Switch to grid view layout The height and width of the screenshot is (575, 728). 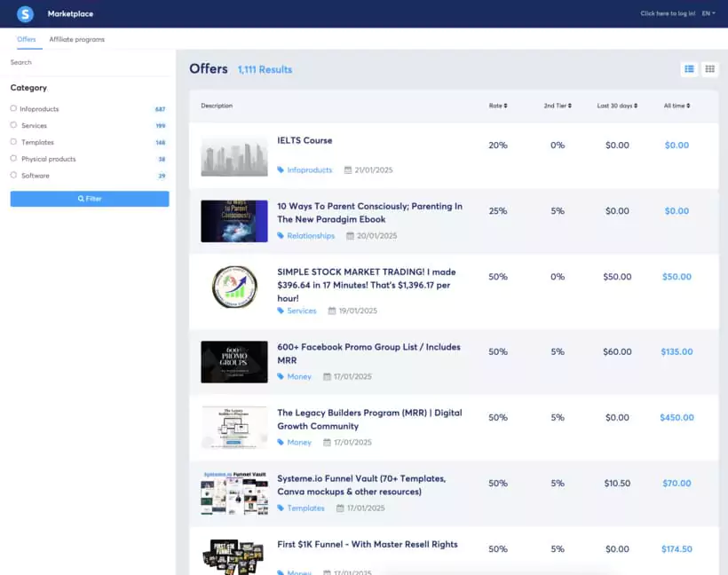708,68
